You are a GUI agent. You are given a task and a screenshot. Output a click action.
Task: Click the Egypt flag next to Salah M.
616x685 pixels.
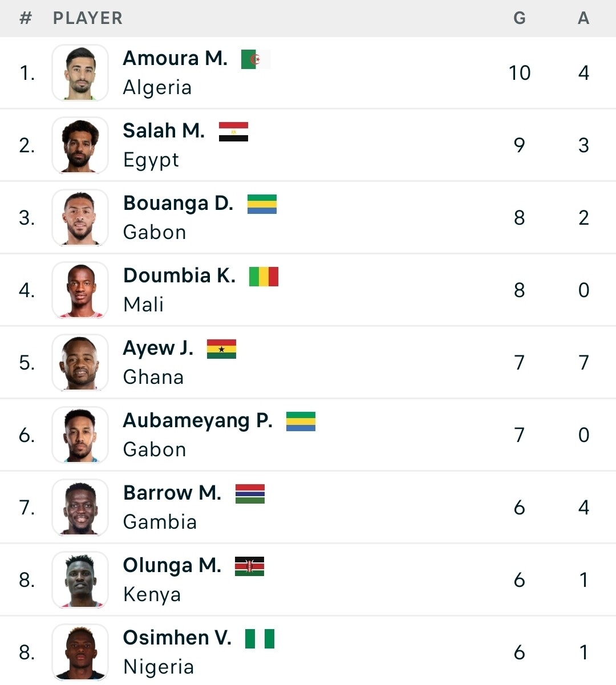(233, 132)
